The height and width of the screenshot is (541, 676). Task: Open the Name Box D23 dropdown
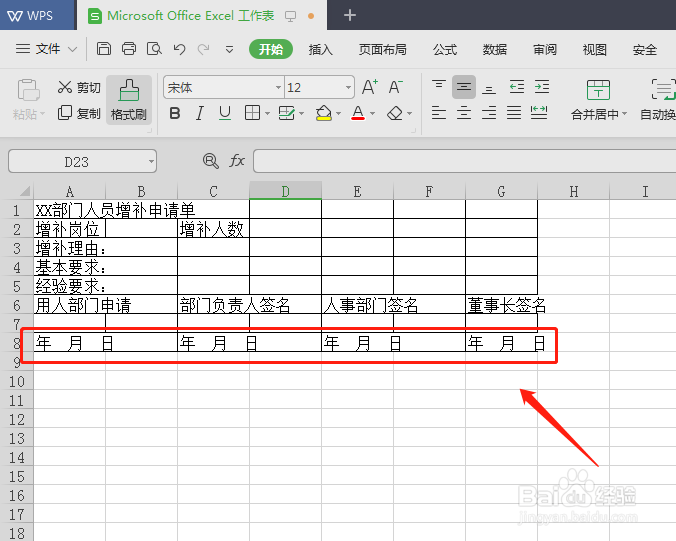click(151, 162)
